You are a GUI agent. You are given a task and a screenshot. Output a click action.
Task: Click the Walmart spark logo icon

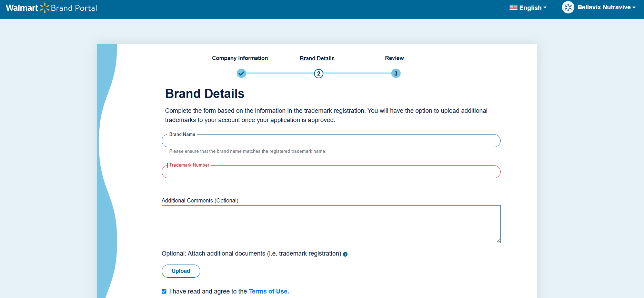pos(45,8)
